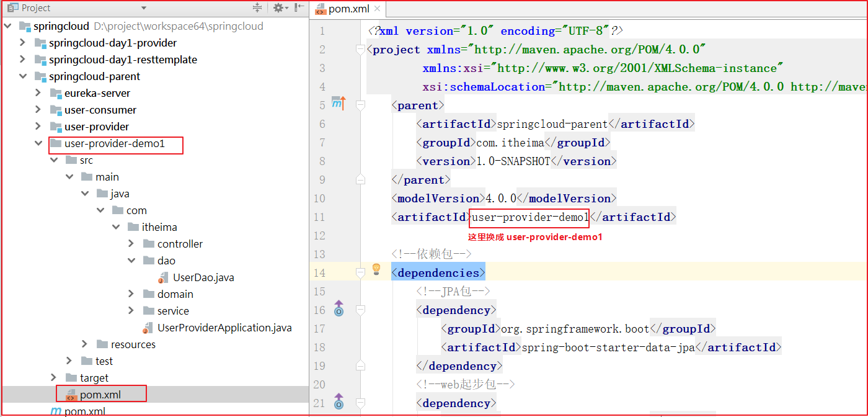
Task: Click the dependency gutter icon on line 16
Action: 339,308
